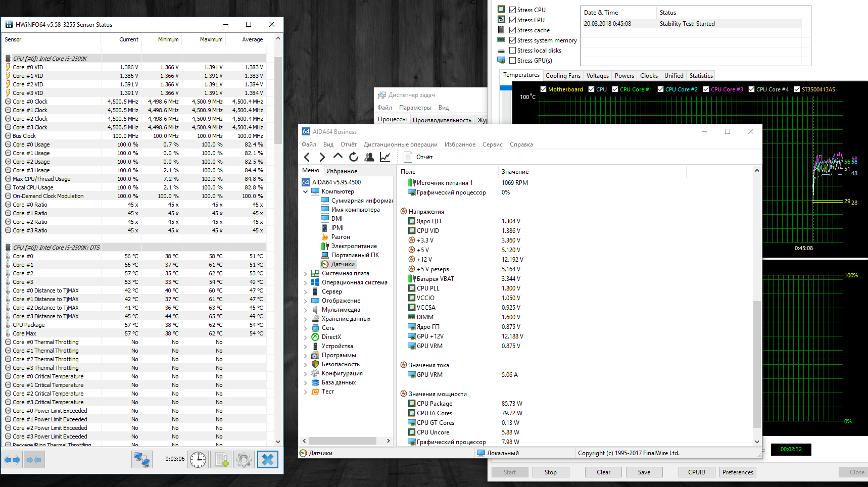Uncheck the Stress FPU checkbox
The height and width of the screenshot is (487, 868).
pyautogui.click(x=513, y=20)
